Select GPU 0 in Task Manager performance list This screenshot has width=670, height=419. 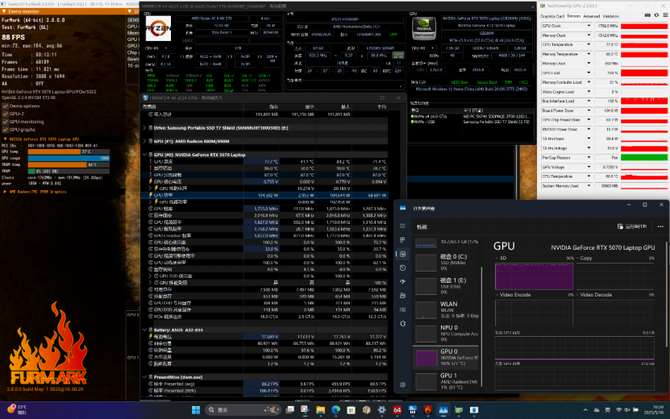(x=448, y=357)
